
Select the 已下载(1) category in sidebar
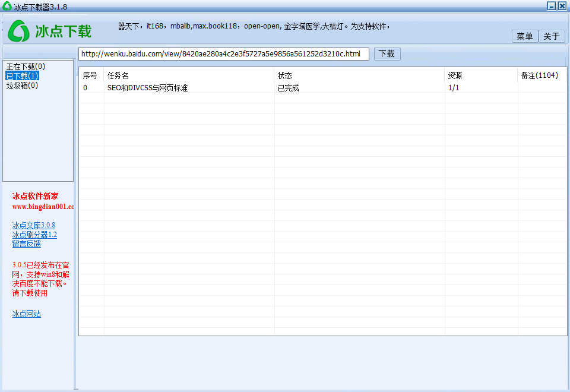(x=22, y=76)
